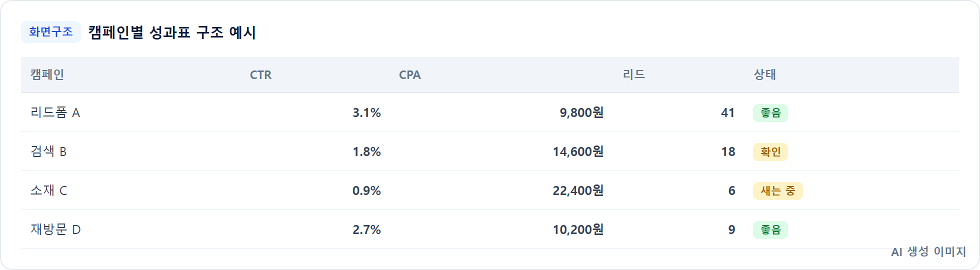Click the 화면구조 tag badge
Viewport: 980px width, 270px height.
[x=50, y=32]
